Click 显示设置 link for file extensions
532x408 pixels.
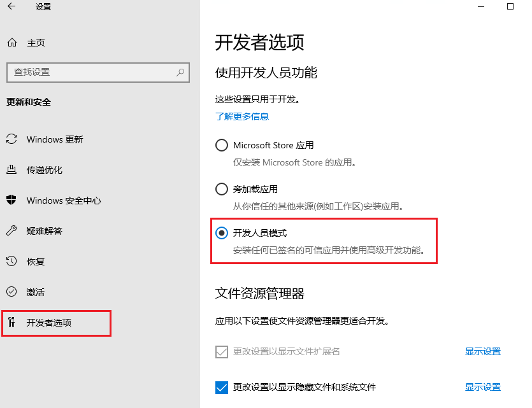tap(482, 351)
